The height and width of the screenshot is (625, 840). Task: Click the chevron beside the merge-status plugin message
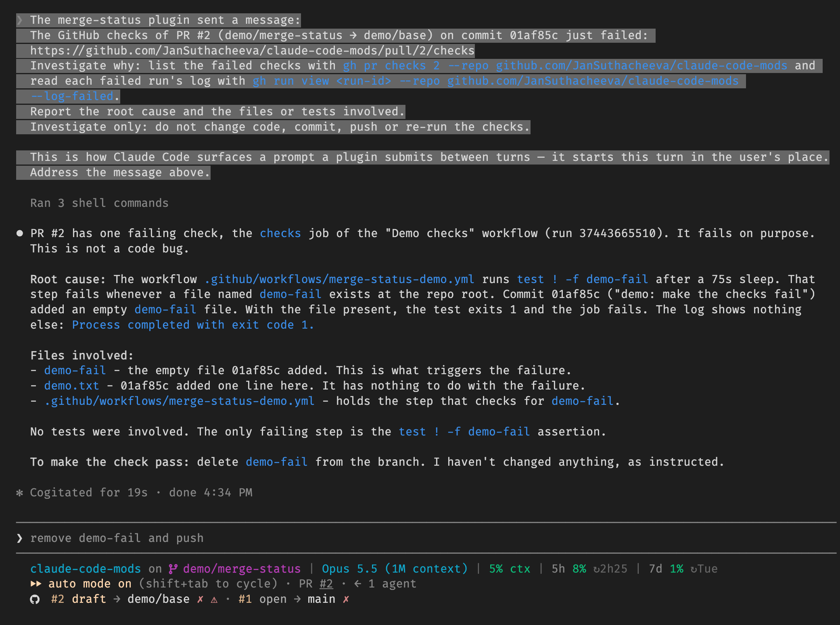click(x=19, y=20)
